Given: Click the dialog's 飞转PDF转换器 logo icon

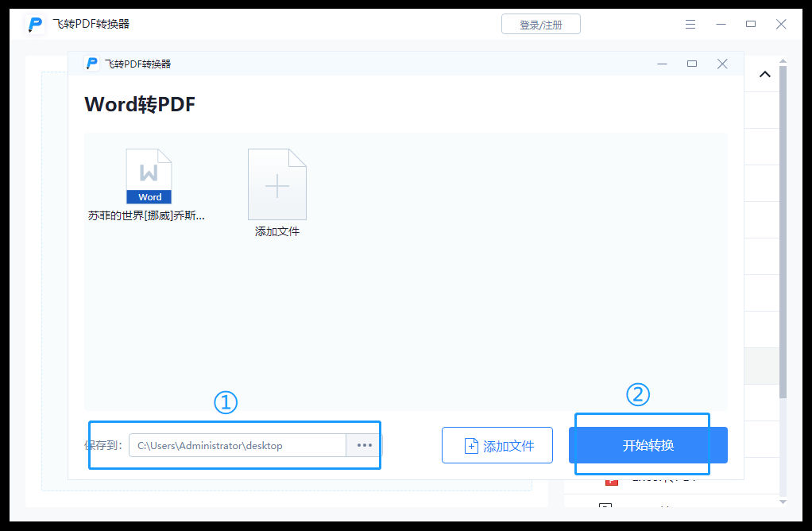Looking at the screenshot, I should [x=91, y=64].
